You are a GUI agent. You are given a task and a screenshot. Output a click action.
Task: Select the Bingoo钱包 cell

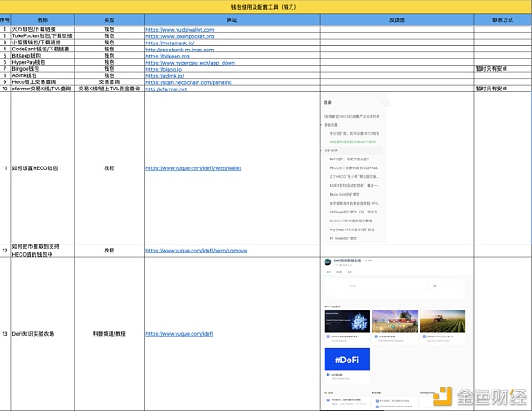(x=43, y=69)
